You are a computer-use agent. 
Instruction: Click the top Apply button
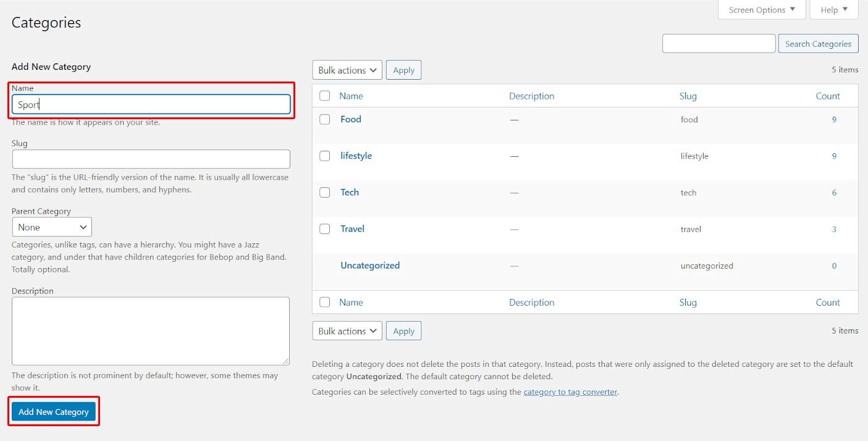(x=403, y=70)
